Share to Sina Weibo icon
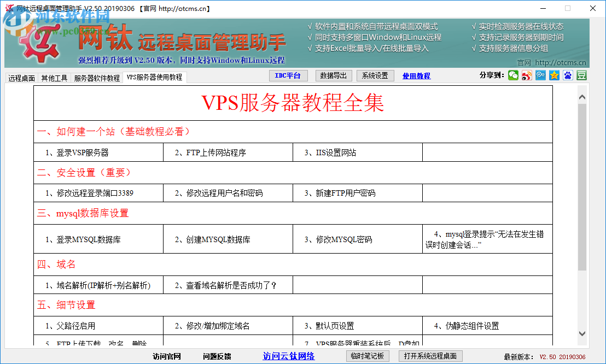 [527, 75]
